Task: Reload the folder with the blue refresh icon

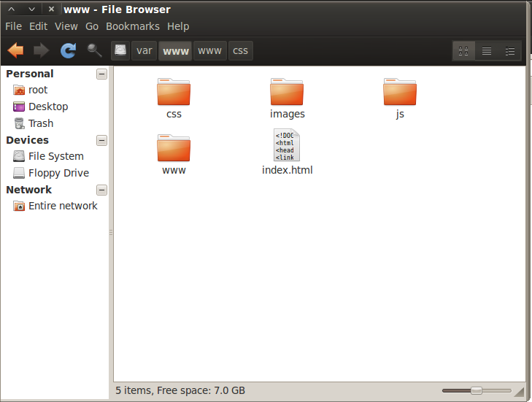Action: pos(68,51)
